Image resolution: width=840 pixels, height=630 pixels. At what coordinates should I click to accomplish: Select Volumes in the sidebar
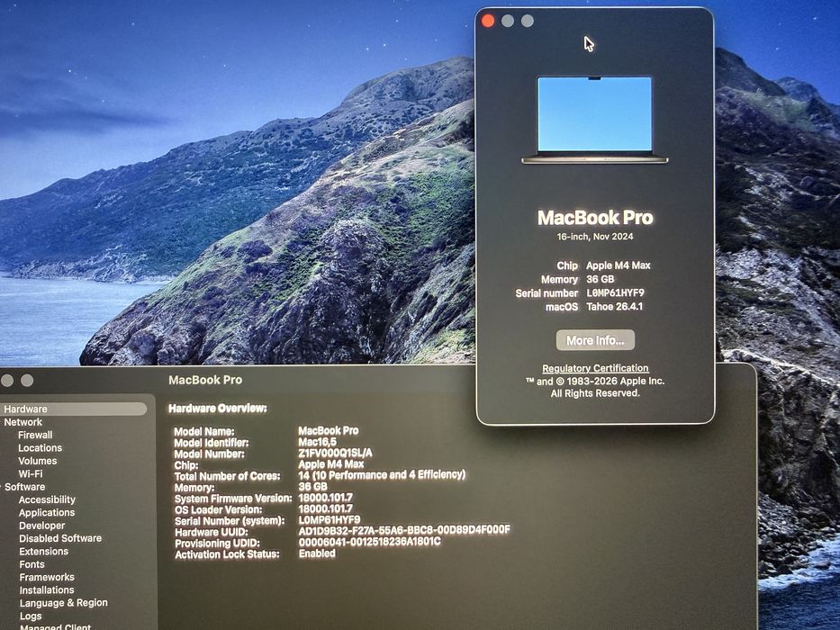[38, 461]
